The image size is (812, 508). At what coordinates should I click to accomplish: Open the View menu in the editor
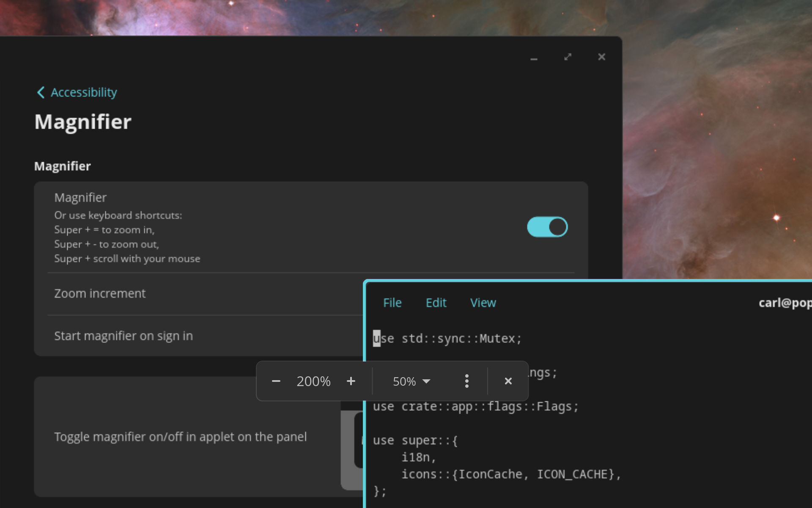(x=483, y=303)
